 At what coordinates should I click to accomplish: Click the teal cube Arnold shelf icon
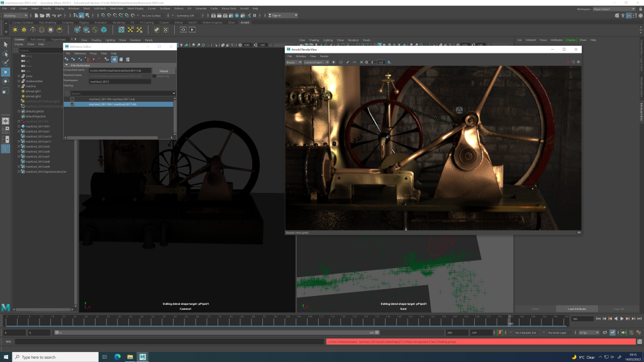click(x=104, y=30)
